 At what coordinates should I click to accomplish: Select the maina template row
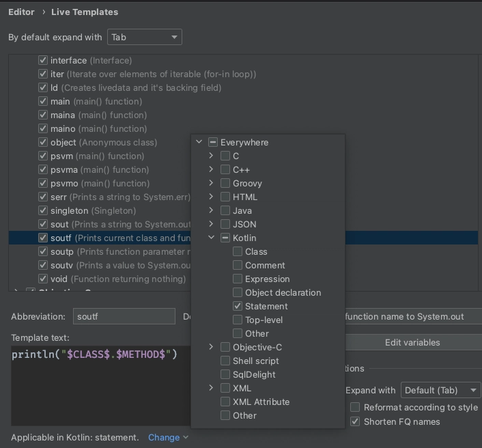click(x=243, y=115)
